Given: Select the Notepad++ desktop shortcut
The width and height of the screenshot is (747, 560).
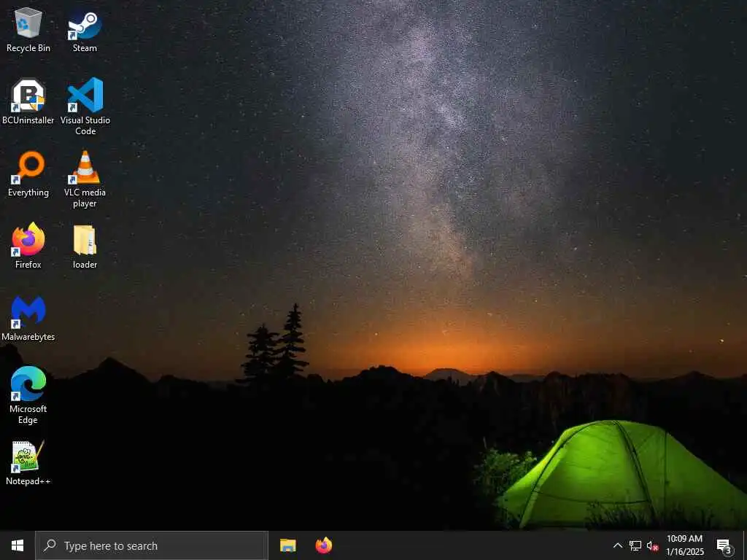Looking at the screenshot, I should [x=28, y=463].
